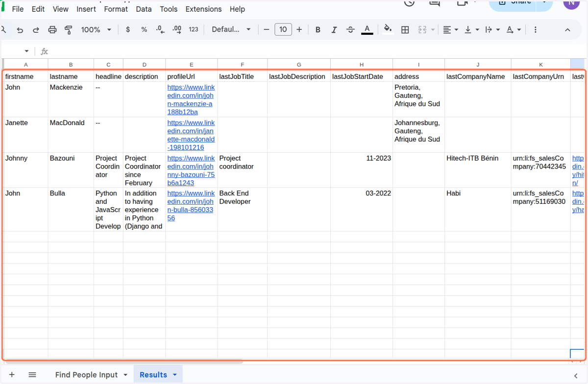The height and width of the screenshot is (384, 588).
Task: Select the cell containing Hitech-ITB Bénin
Action: [478, 170]
